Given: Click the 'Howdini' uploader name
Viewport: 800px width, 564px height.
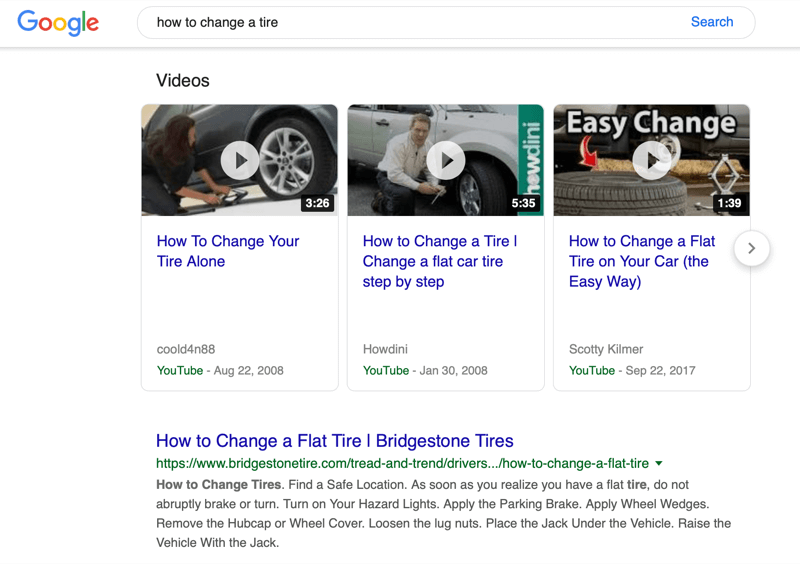Looking at the screenshot, I should click(385, 349).
